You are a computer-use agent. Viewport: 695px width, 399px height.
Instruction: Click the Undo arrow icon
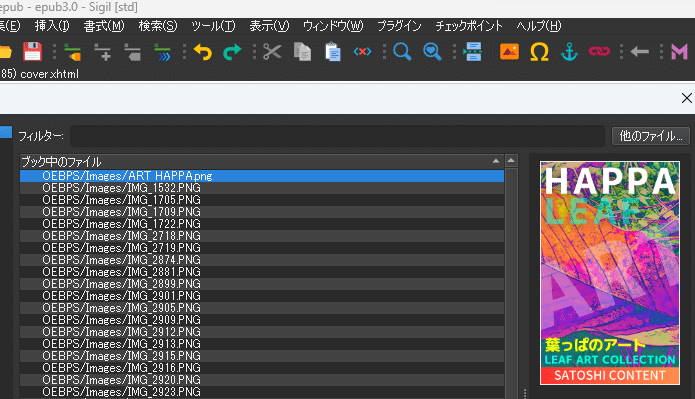point(203,52)
